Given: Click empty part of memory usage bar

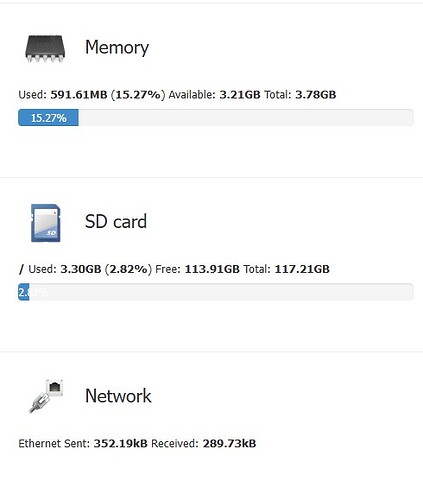Looking at the screenshot, I should 246,118.
